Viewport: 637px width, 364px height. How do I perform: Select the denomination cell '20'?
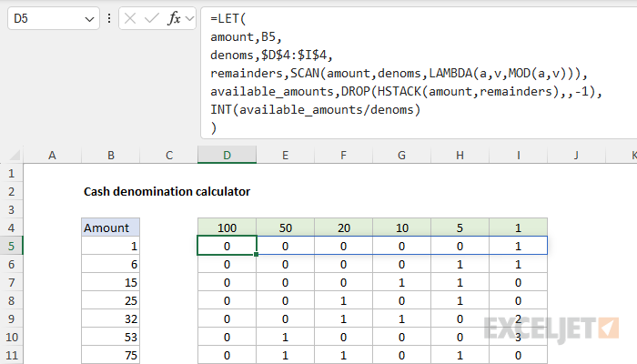pos(344,227)
